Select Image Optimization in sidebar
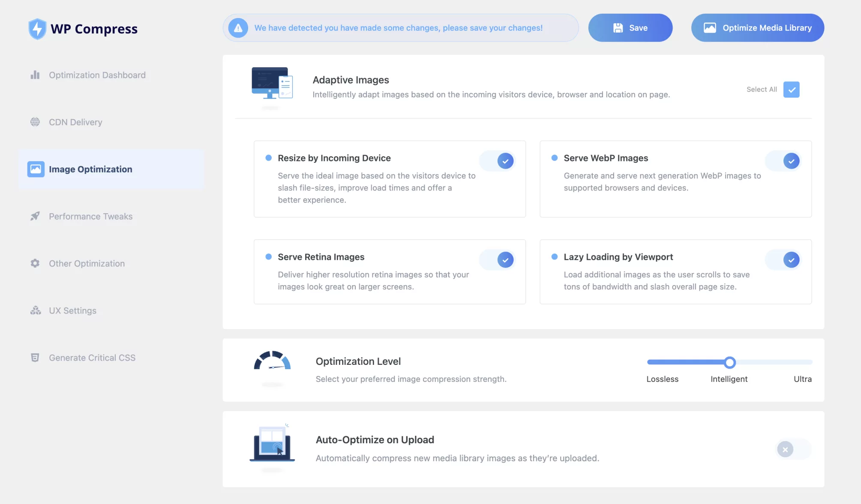 click(111, 169)
